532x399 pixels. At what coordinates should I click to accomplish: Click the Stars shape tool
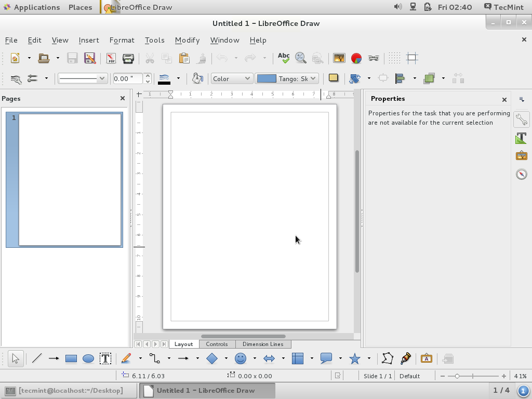(x=355, y=358)
